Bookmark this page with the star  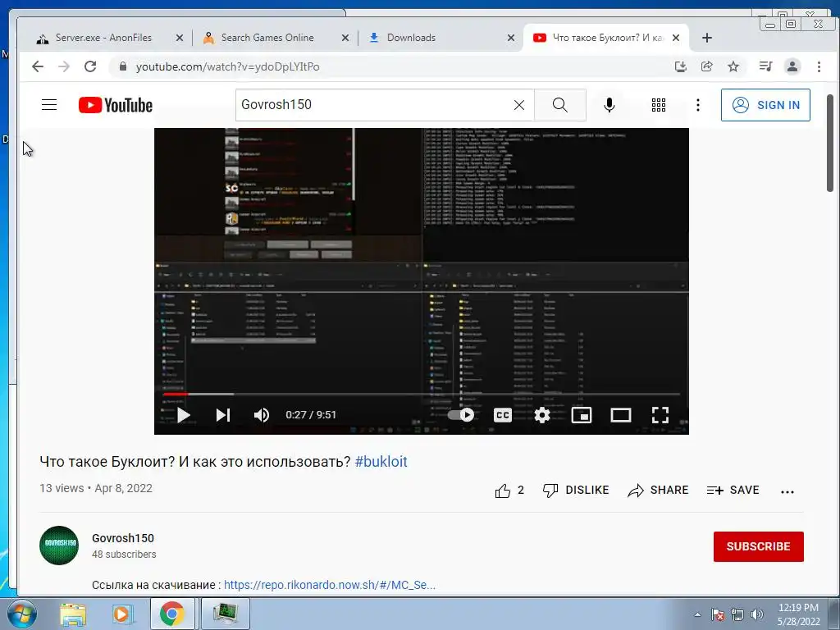[x=733, y=66]
